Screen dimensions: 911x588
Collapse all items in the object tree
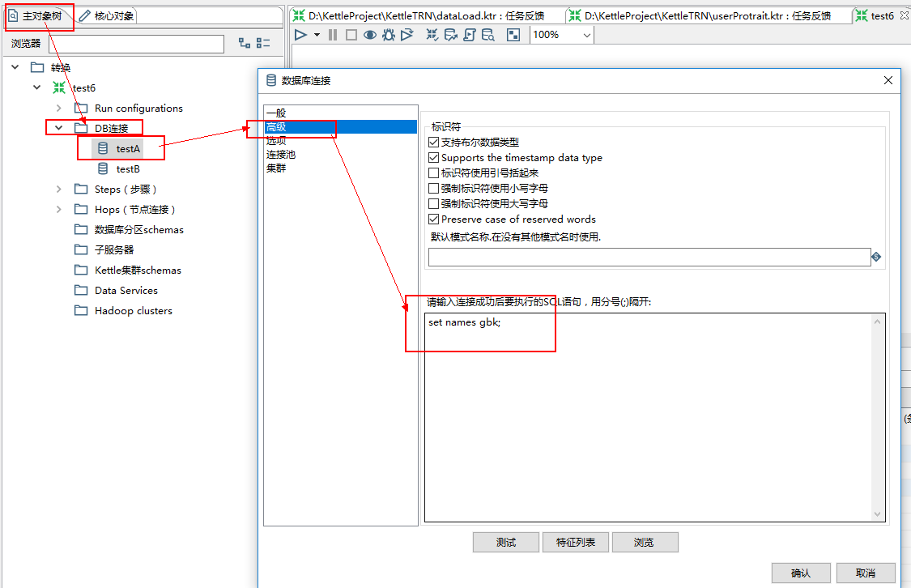click(263, 43)
